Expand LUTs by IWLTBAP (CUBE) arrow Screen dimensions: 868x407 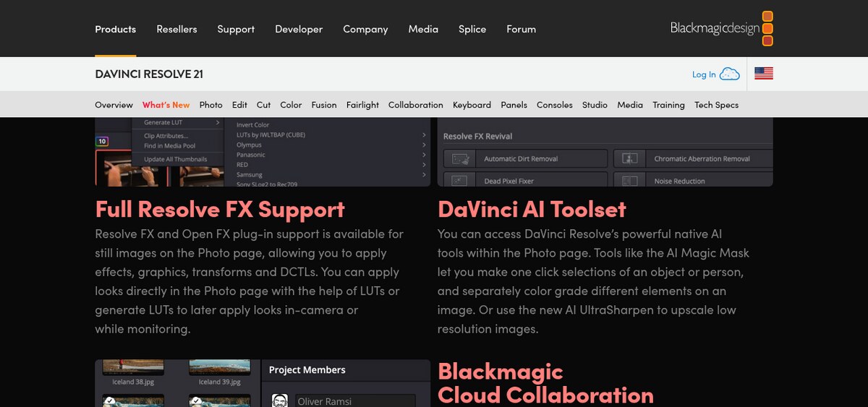[x=424, y=134]
